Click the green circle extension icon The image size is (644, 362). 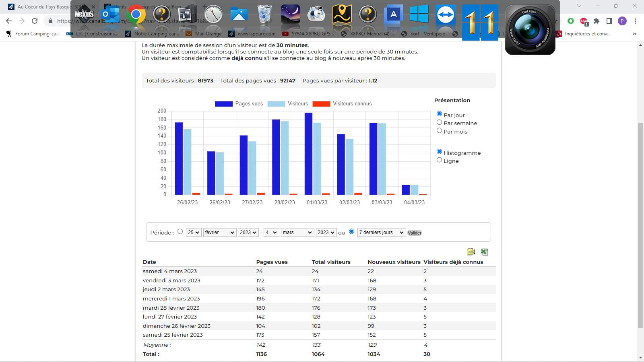click(571, 21)
